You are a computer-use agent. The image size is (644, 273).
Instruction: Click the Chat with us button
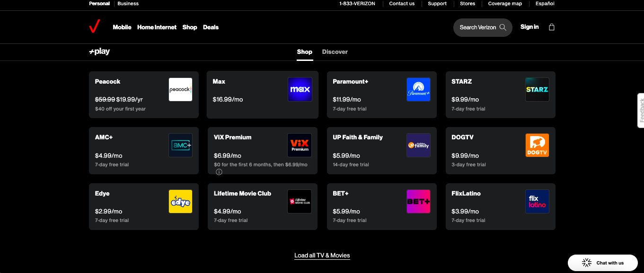[602, 263]
